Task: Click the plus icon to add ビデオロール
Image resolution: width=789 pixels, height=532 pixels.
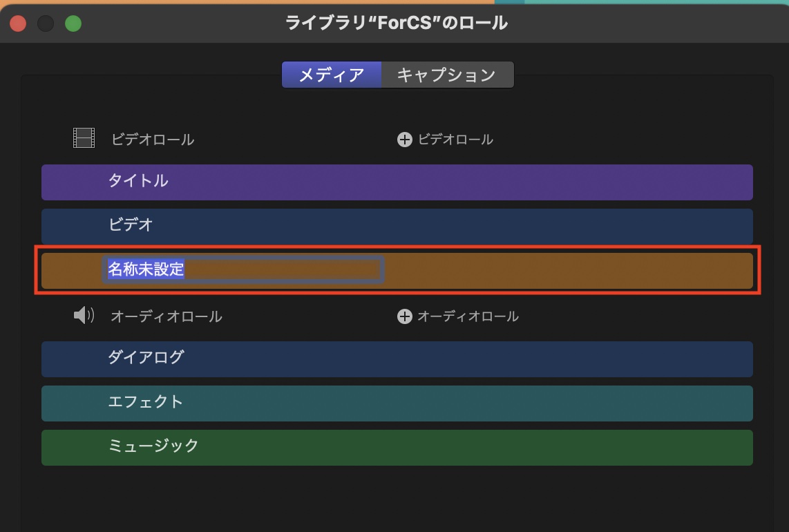Action: 404,140
